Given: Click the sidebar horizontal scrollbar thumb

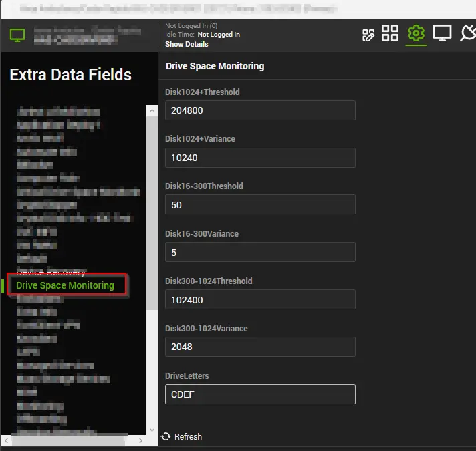Looking at the screenshot, I should pyautogui.click(x=68, y=441).
